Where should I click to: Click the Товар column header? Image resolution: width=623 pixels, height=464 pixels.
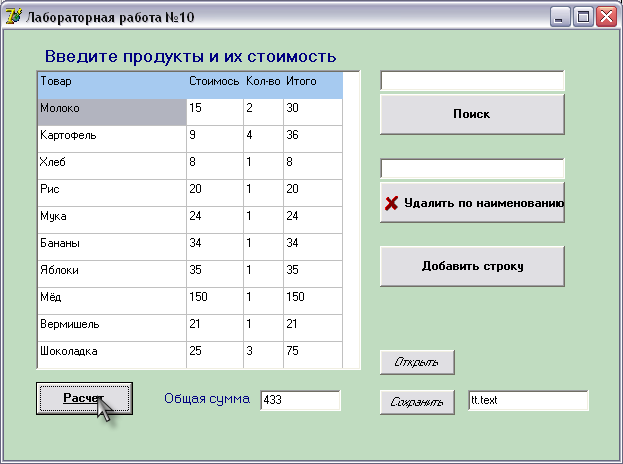[x=112, y=85]
